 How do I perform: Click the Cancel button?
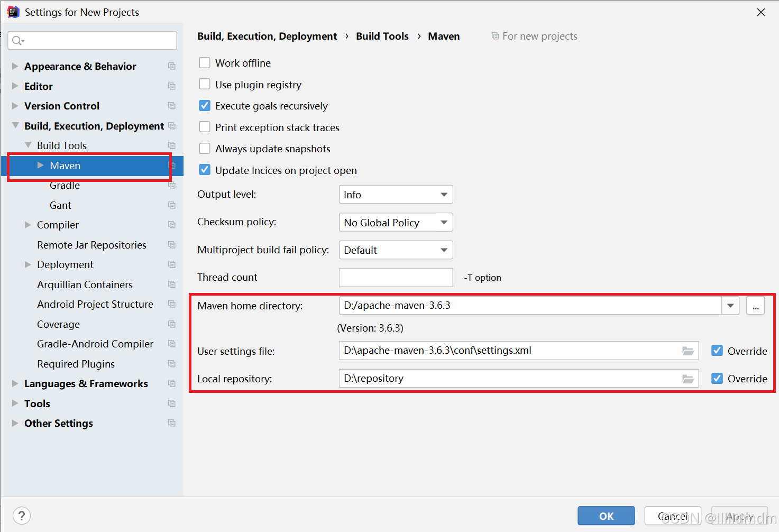pyautogui.click(x=673, y=516)
